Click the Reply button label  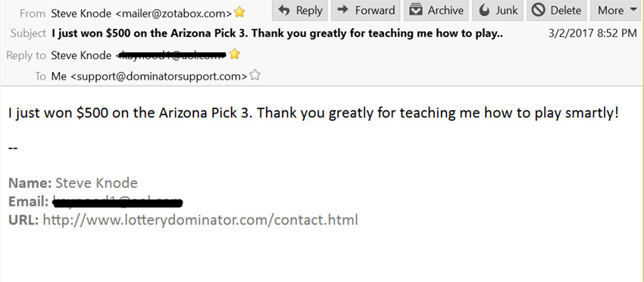[x=309, y=11]
